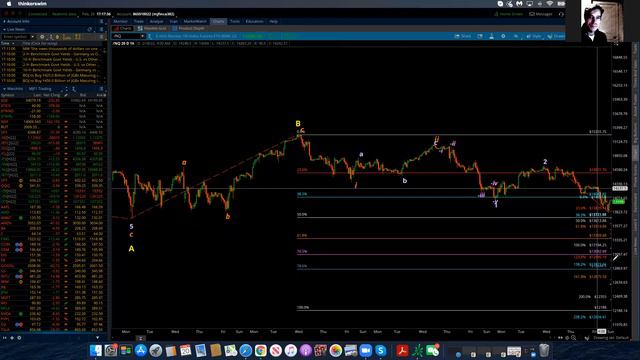Open the watchlist gadget menu icon
The width and height of the screenshot is (640, 360).
pos(102,89)
